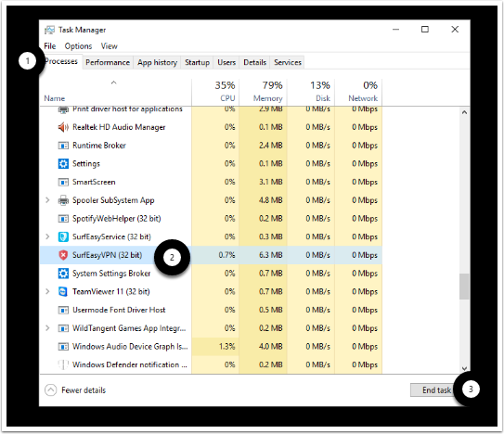Open the Options menu

pyautogui.click(x=78, y=46)
